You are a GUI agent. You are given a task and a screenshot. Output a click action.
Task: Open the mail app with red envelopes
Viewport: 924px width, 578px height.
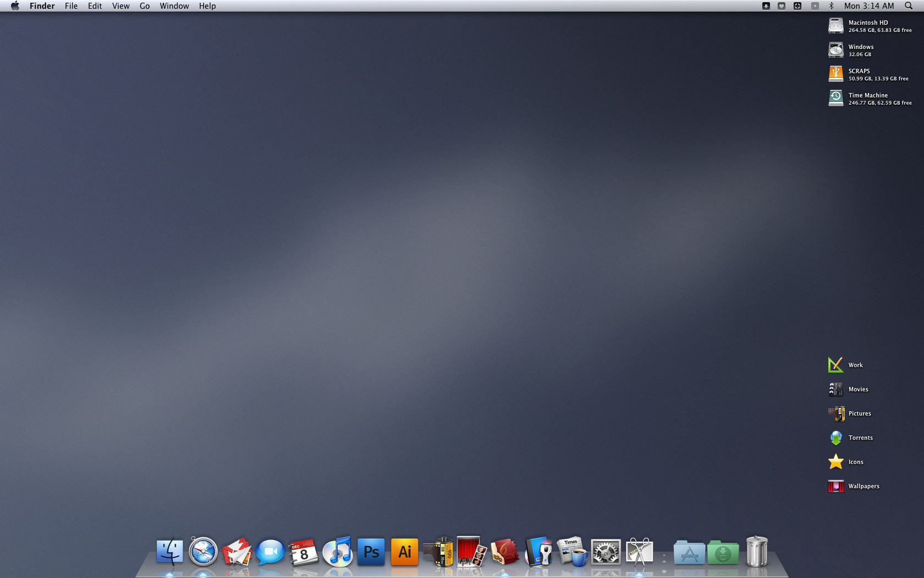pos(237,552)
